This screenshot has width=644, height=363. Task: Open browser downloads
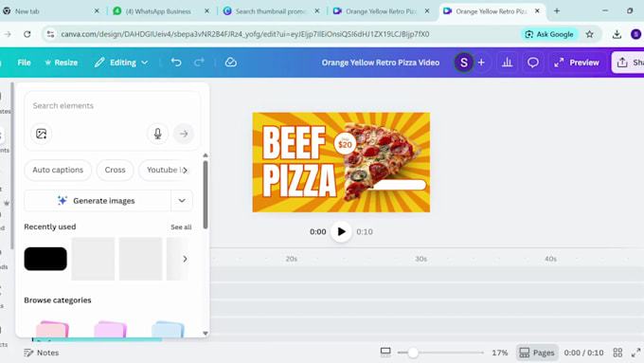[617, 34]
